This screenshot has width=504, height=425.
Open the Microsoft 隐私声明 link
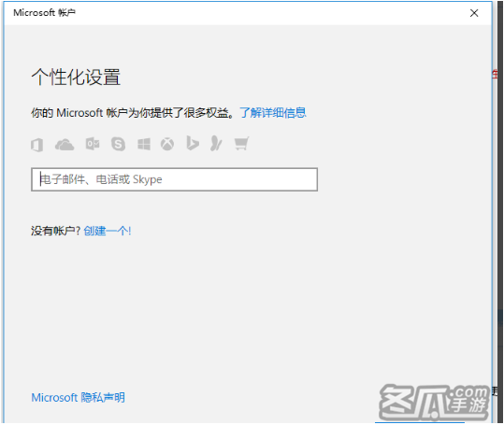click(79, 397)
